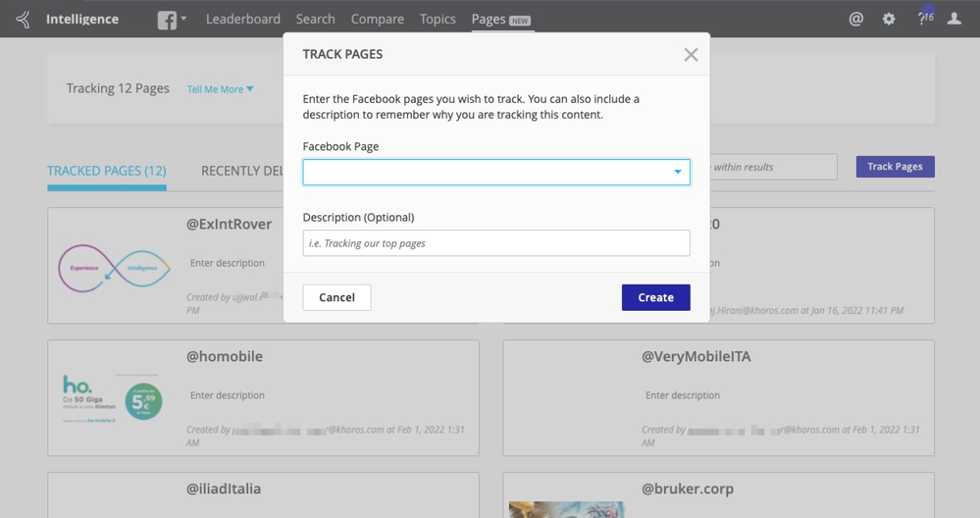Click the search within results field
The width and height of the screenshot is (980, 518).
pos(773,167)
